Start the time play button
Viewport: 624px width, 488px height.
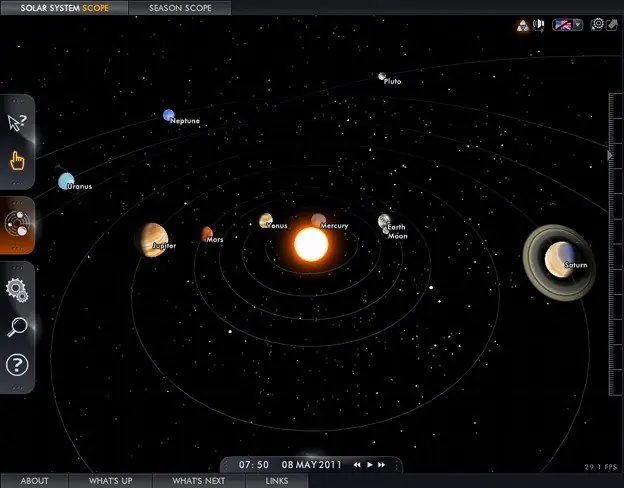(x=370, y=465)
